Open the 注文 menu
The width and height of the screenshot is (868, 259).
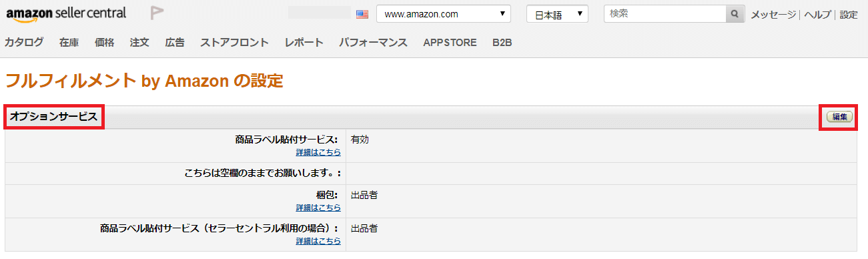click(x=139, y=43)
